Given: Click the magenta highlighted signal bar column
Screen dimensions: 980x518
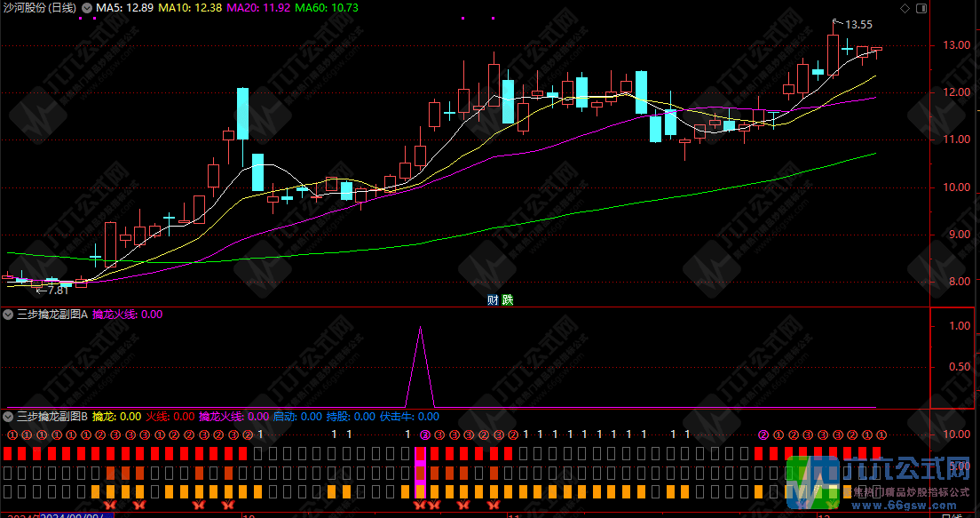Looking at the screenshot, I should click(421, 474).
